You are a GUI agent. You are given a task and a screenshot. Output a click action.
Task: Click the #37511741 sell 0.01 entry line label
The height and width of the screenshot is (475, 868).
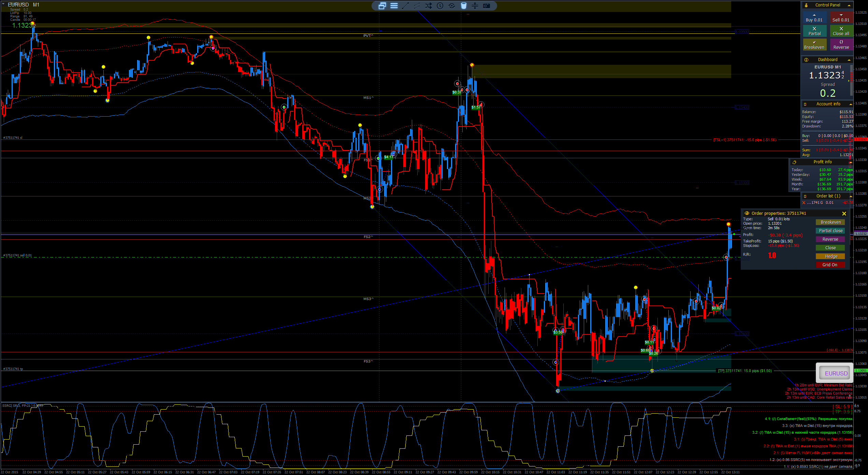(17, 255)
